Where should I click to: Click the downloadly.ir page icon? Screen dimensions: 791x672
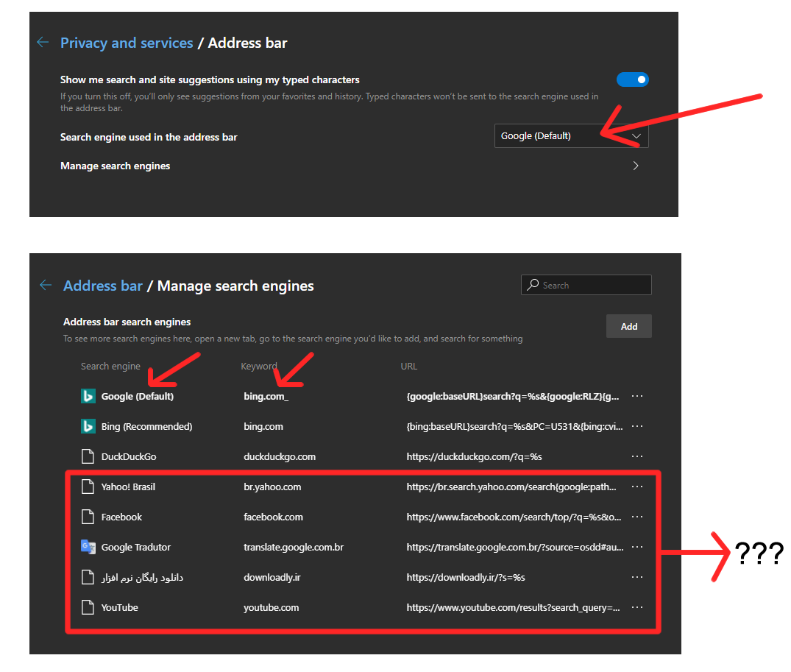[x=88, y=577]
